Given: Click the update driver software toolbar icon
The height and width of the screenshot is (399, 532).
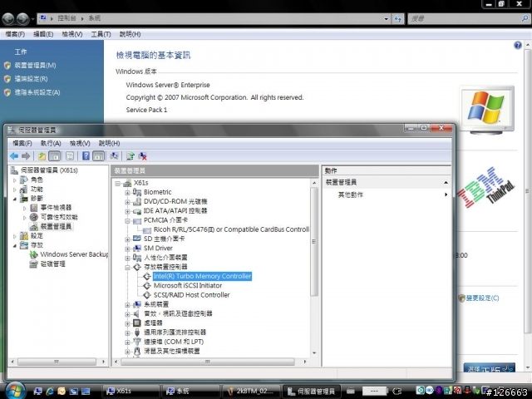Looking at the screenshot, I should click(131, 156).
